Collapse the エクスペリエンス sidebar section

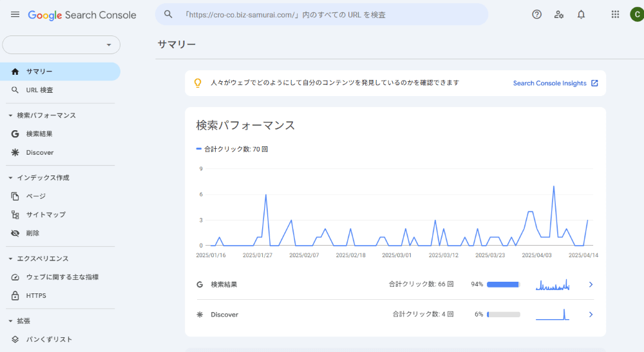click(11, 259)
